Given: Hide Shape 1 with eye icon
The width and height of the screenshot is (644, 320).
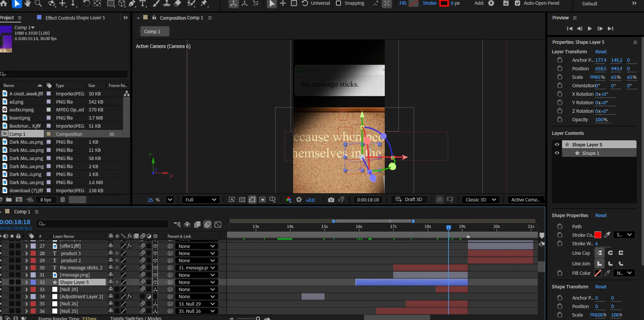Looking at the screenshot, I should tap(557, 153).
